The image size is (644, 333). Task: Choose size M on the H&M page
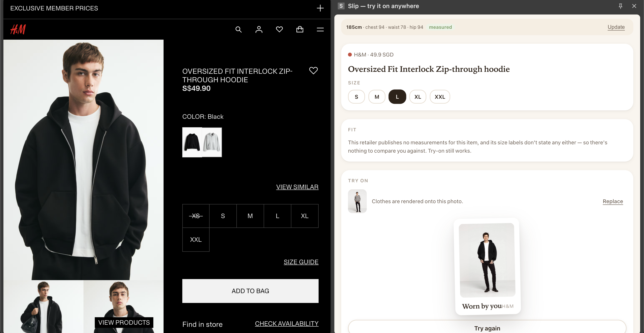[x=250, y=216]
